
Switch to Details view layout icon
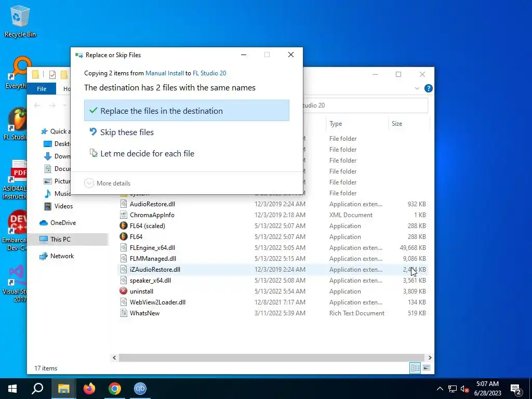tap(415, 368)
